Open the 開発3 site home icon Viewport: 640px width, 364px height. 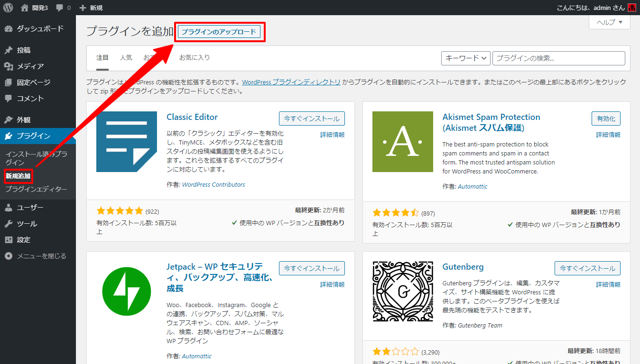point(25,8)
